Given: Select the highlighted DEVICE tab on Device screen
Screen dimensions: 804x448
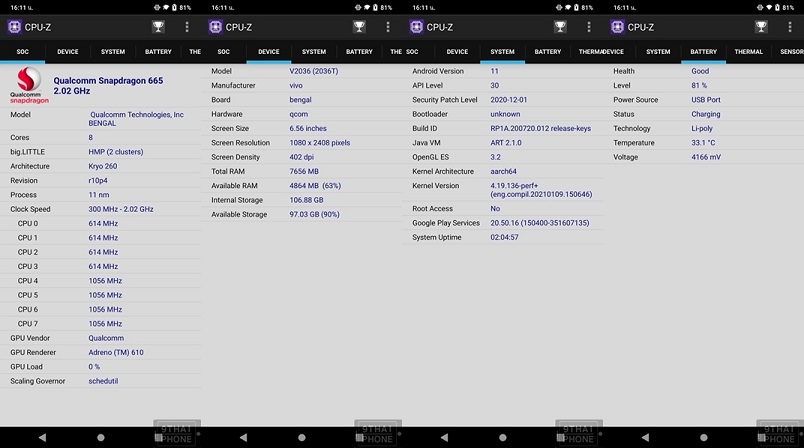Looking at the screenshot, I should (x=269, y=52).
